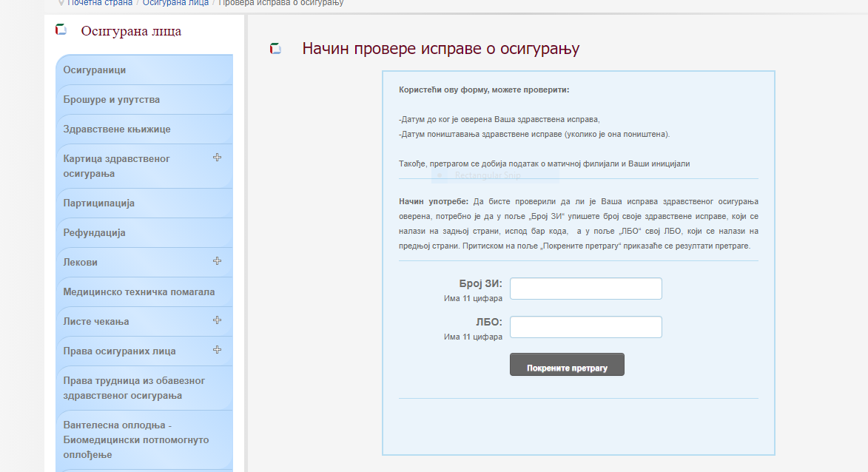868x472 pixels.
Task: Open Медицинско техничка помагала entry
Action: (144, 291)
